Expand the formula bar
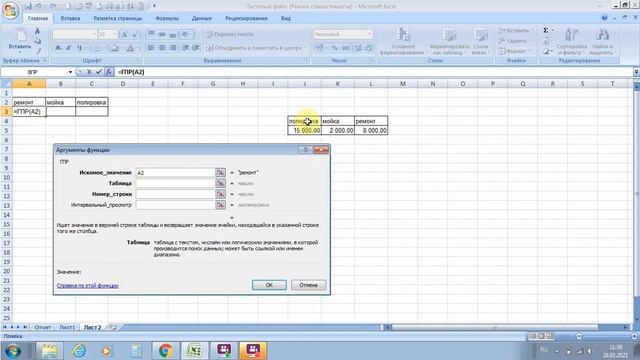The height and width of the screenshot is (360, 640). [x=636, y=72]
